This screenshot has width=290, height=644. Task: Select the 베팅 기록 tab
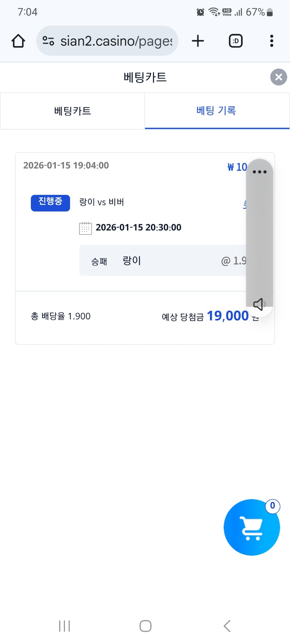pyautogui.click(x=217, y=111)
